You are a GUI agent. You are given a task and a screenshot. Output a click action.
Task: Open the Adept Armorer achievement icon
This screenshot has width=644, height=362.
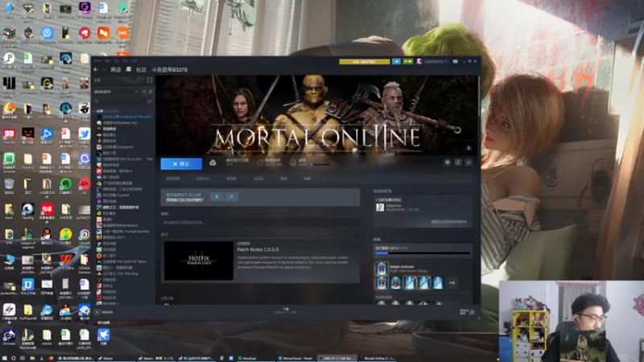pyautogui.click(x=381, y=269)
